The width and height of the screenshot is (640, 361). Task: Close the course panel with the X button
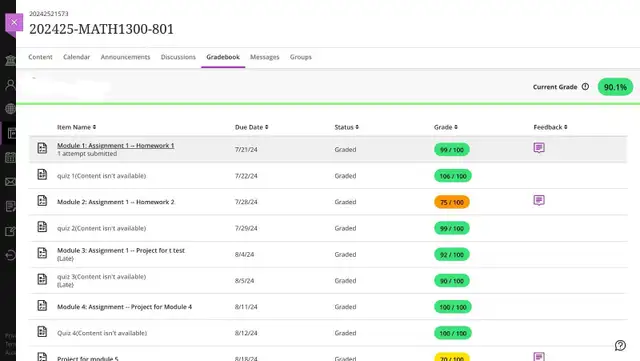[14, 22]
